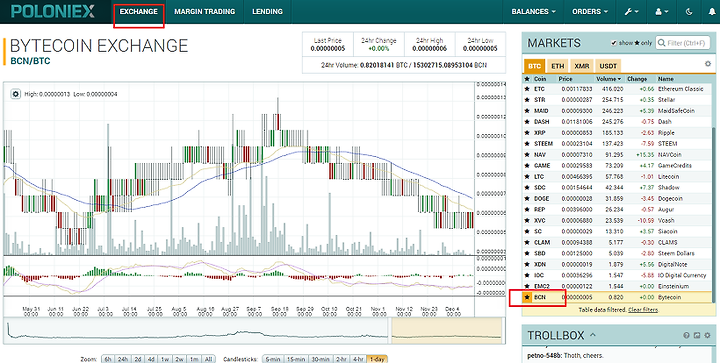Pop out the Trollbox window icon

point(697,335)
